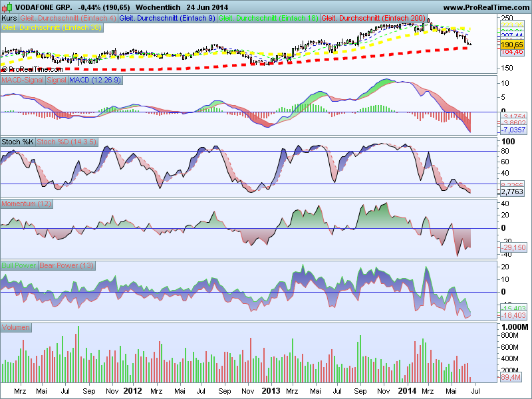Click the Gleit. Durchschnitt (Einfach 200) label
Viewport: 532px width, 399px height.
(374, 18)
